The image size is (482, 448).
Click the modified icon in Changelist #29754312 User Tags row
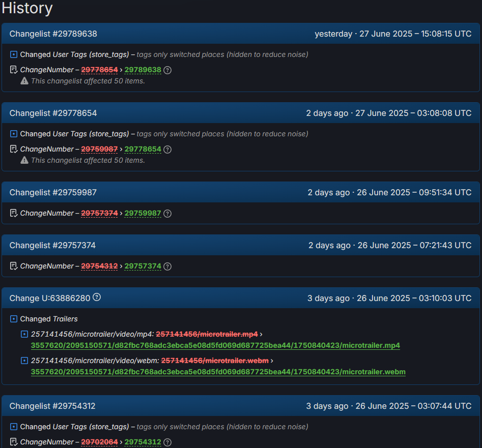point(14,427)
